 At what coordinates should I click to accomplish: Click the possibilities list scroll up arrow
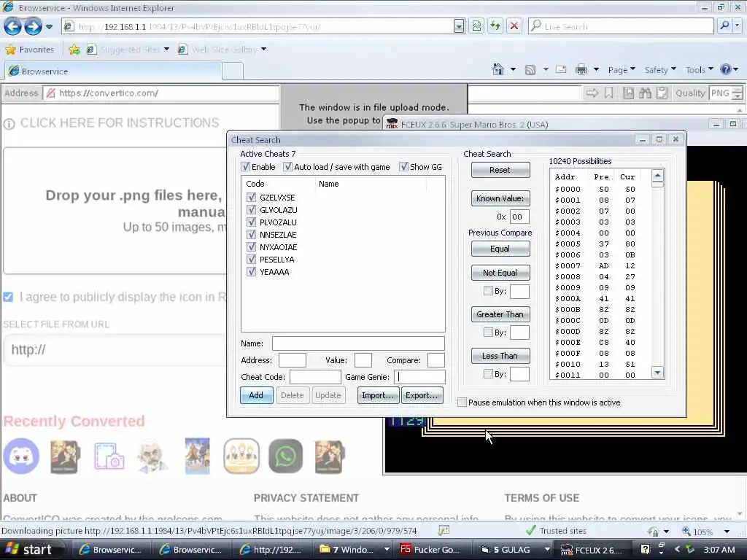[657, 175]
